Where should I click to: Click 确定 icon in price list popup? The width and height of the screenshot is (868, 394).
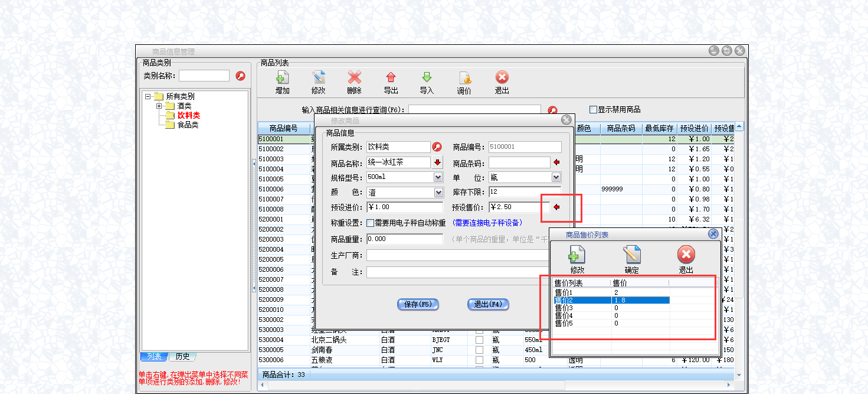pyautogui.click(x=631, y=255)
